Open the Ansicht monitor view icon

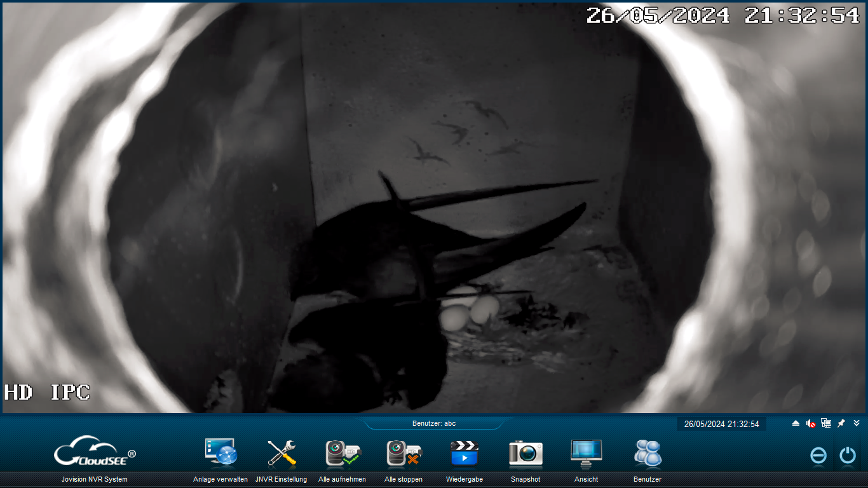pos(586,454)
